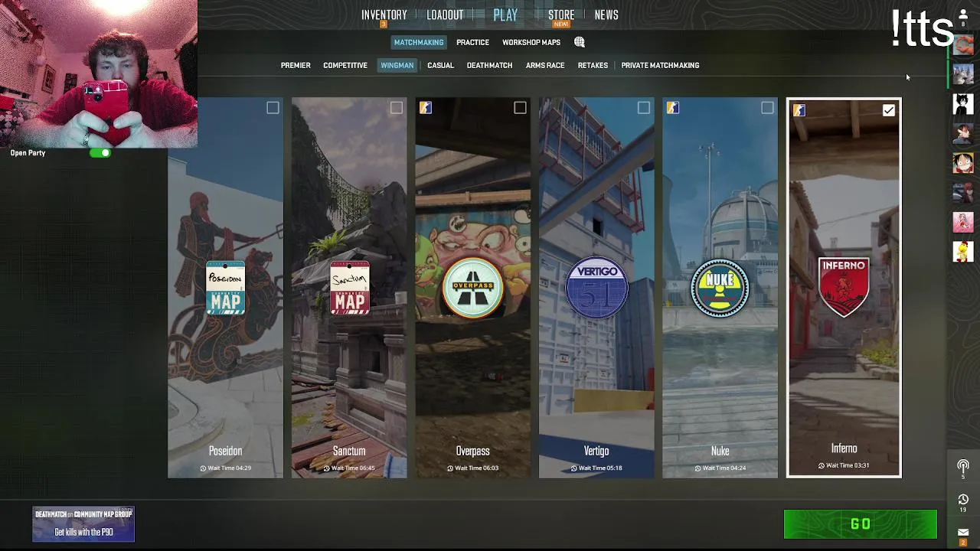Switch to the Matchmaking tab

[419, 42]
